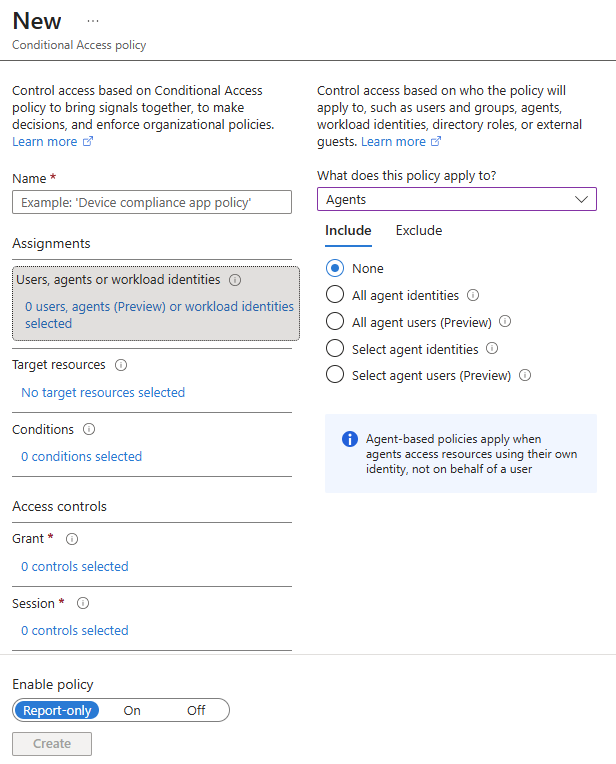The width and height of the screenshot is (616, 764).
Task: Click info icon beside All agent users (Preview)
Action: click(505, 322)
